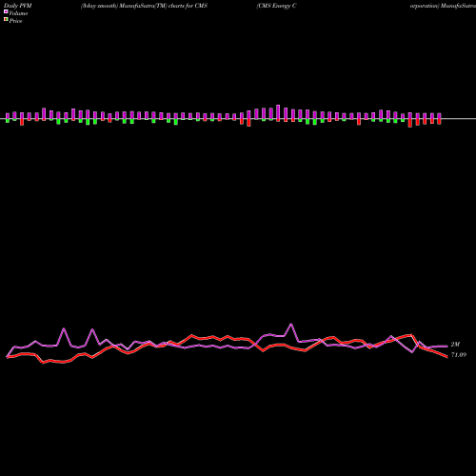Screen dimensions: 476x476
Task: Click the highest peak of the magenta volume line
Action: click(291, 324)
